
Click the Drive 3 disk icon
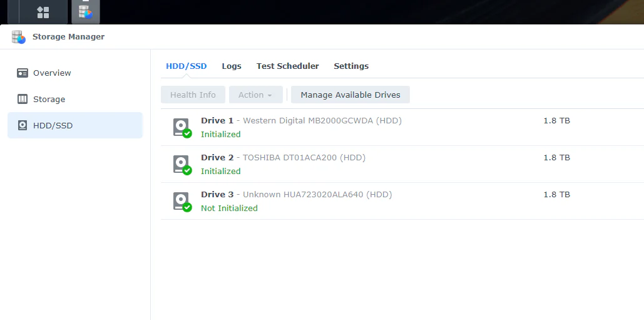(x=181, y=201)
